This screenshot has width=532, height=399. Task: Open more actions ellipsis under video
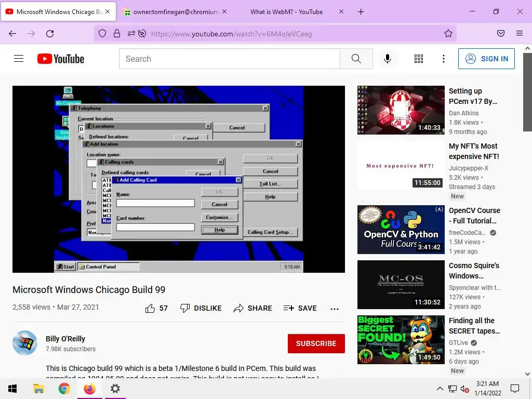(335, 309)
